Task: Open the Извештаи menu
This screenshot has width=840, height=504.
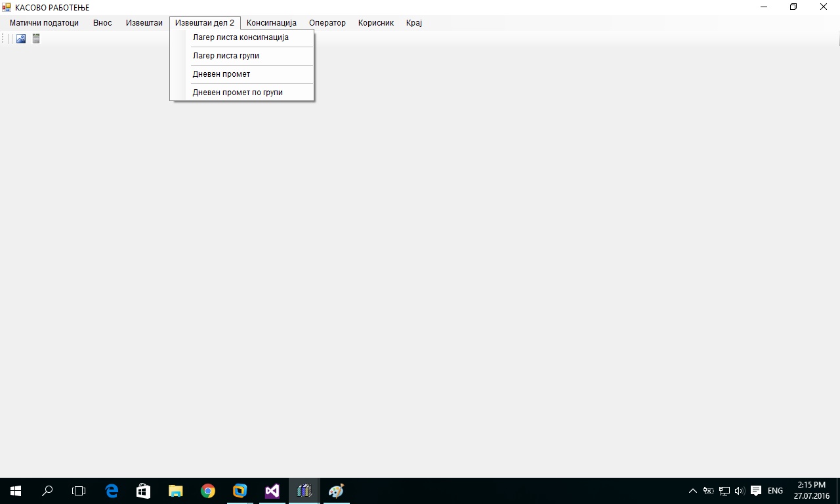Action: pos(144,23)
